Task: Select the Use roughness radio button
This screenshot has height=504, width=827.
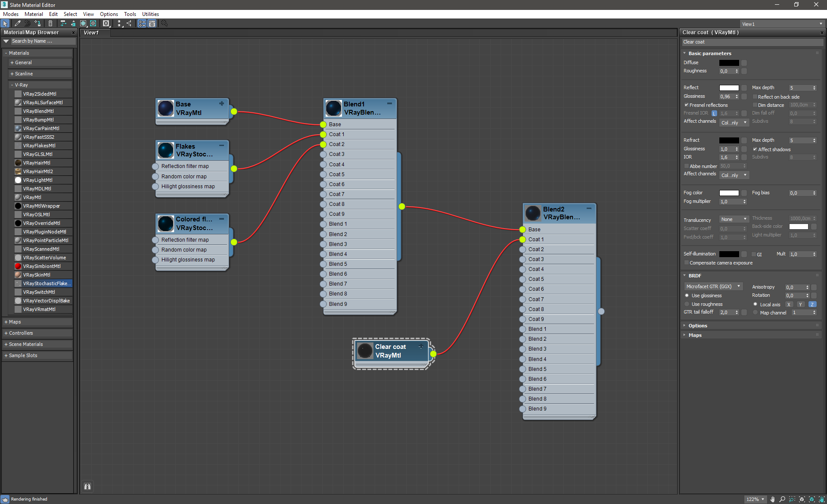Action: pos(687,304)
